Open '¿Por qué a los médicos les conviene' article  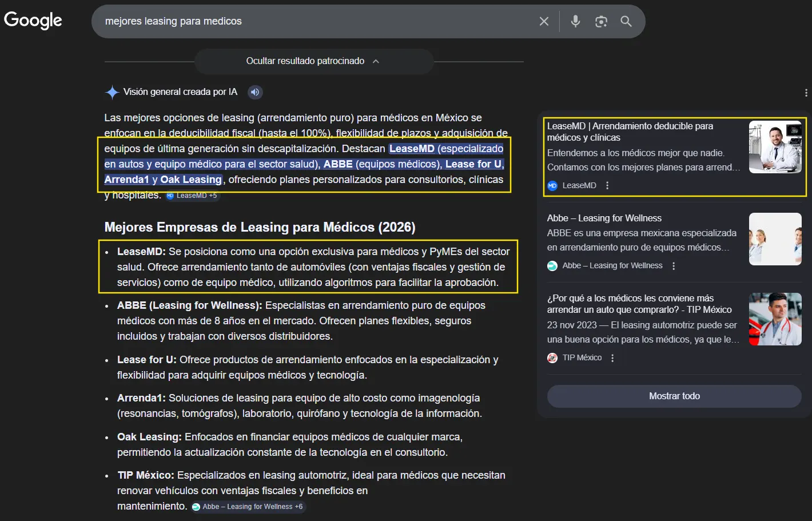tap(639, 304)
